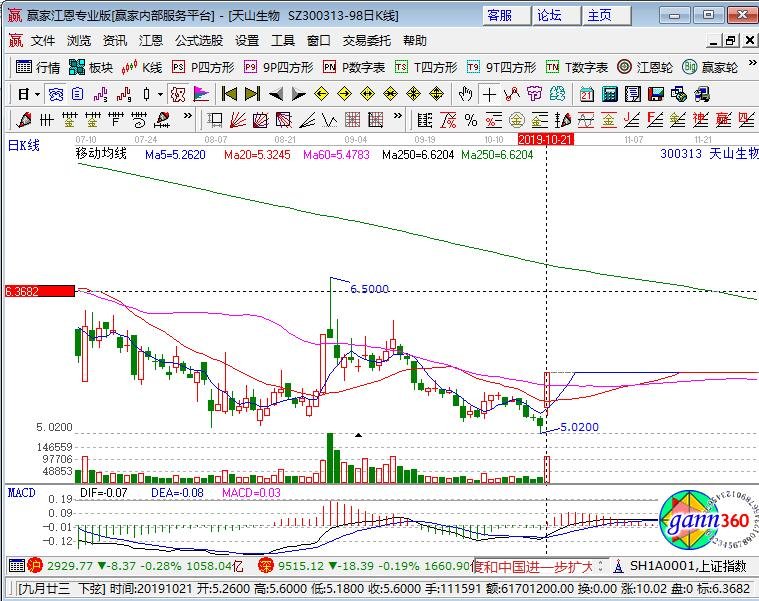Open the 浏览 menu
Screen dimensions: 759x601
pos(78,41)
